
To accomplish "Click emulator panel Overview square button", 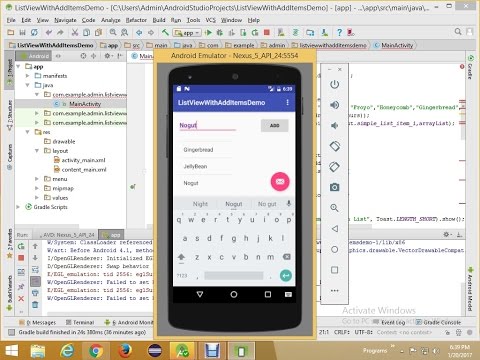I will [335, 270].
